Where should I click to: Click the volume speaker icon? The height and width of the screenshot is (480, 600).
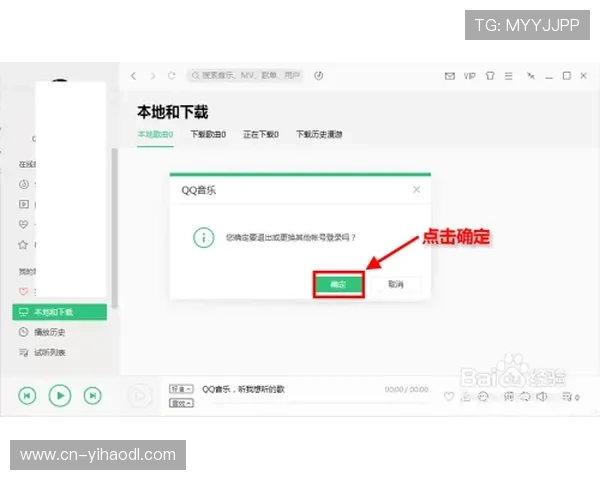point(541,397)
